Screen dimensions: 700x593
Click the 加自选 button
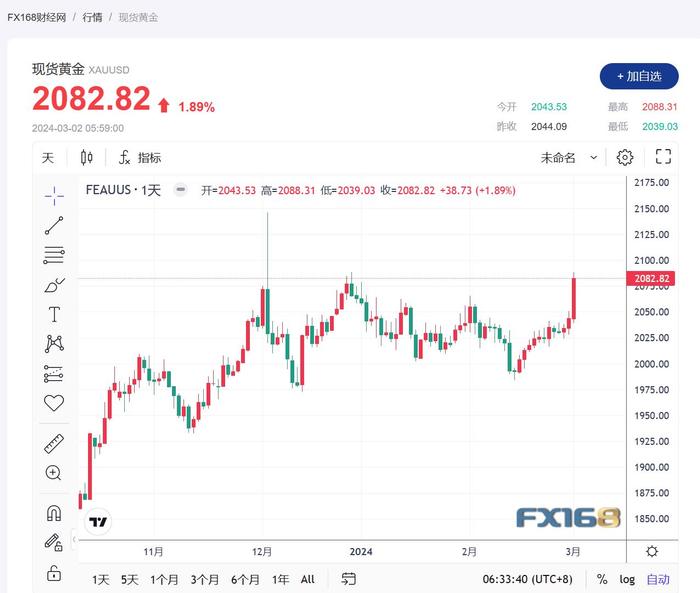point(638,76)
